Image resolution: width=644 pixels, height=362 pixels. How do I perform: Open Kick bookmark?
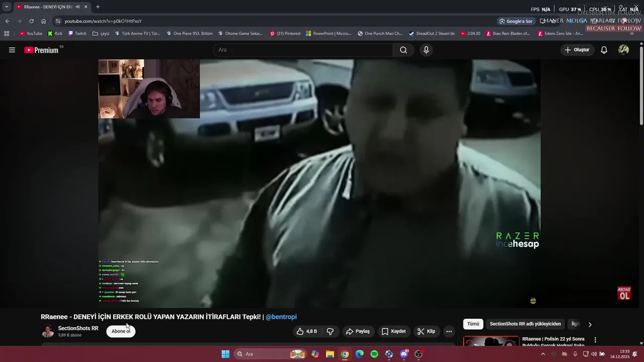click(55, 34)
